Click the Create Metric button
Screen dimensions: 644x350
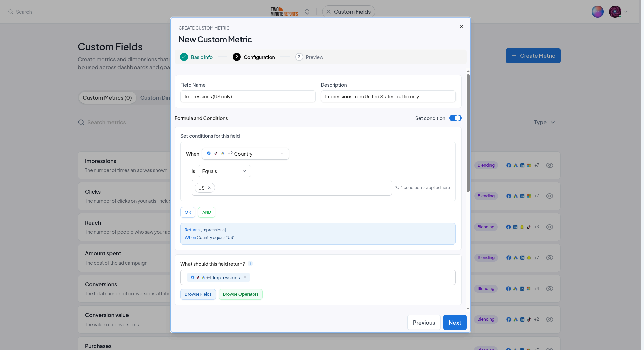533,56
